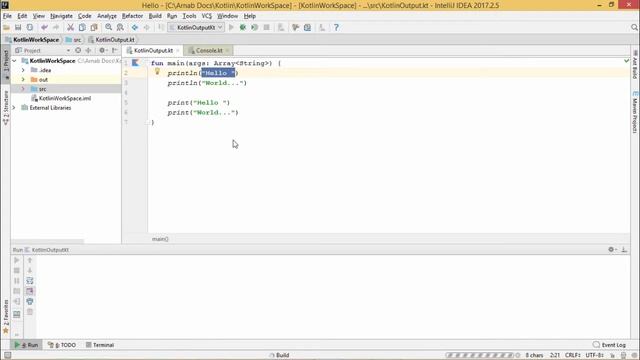The image size is (640, 360).
Task: Start debugging with the bug icon
Action: (x=243, y=27)
